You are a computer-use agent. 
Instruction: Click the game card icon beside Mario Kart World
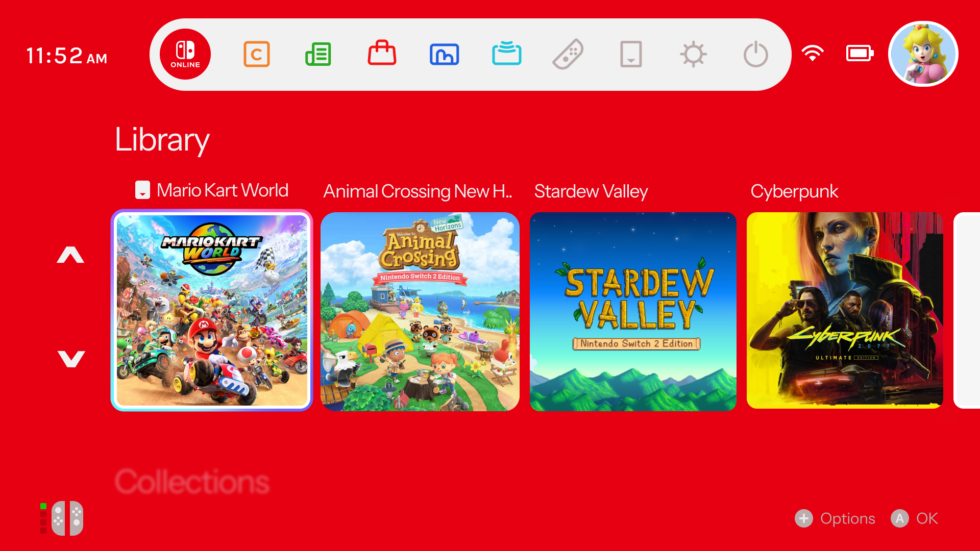point(142,190)
